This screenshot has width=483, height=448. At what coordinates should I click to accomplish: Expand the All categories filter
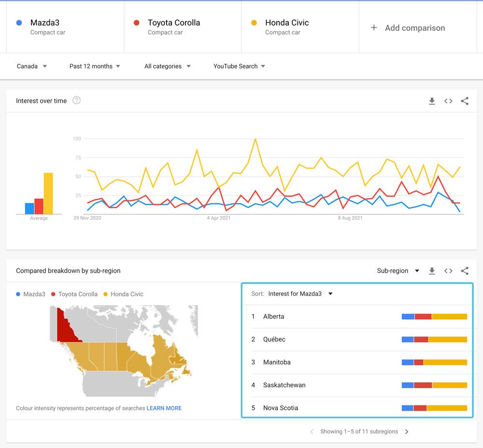(167, 66)
